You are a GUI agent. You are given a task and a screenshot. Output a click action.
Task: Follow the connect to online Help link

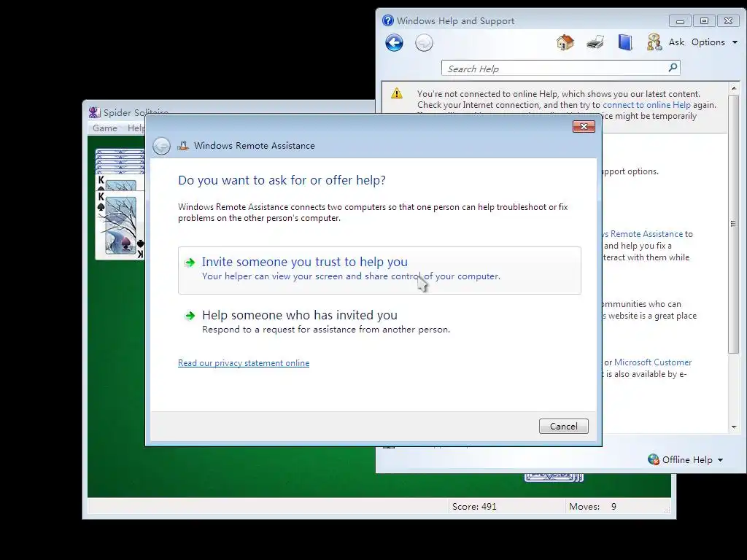point(646,105)
